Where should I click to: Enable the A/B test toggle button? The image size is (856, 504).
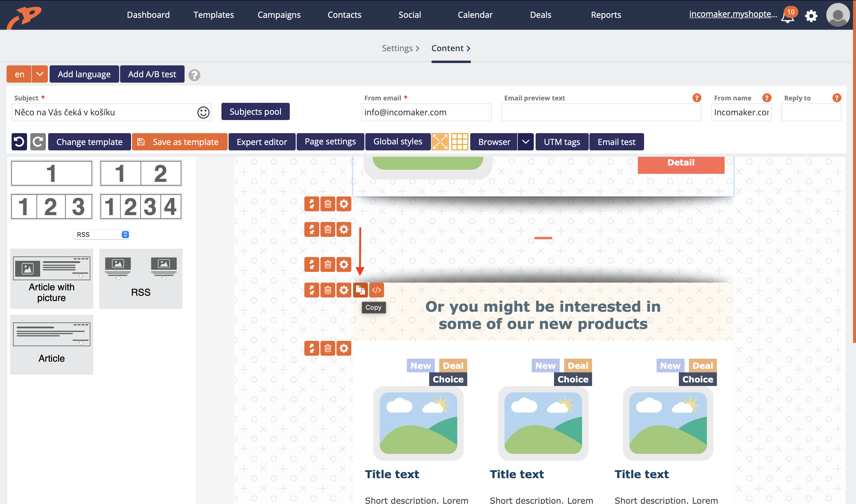[152, 74]
